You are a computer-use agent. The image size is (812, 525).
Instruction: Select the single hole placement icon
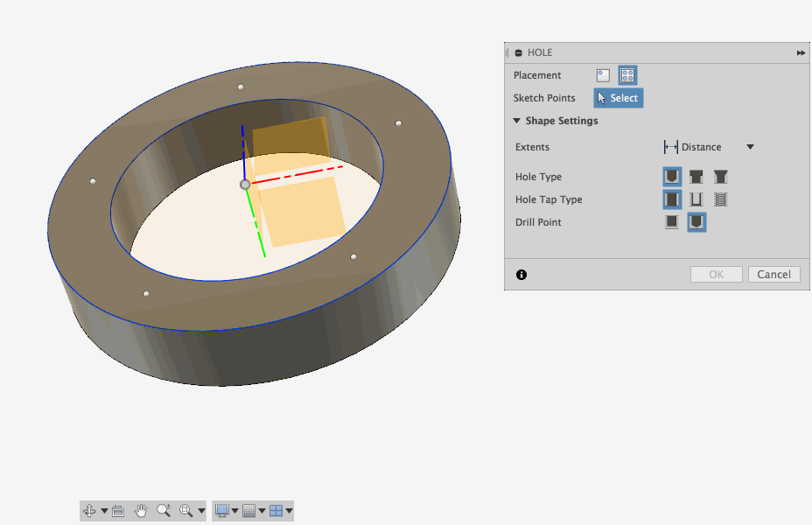point(603,75)
